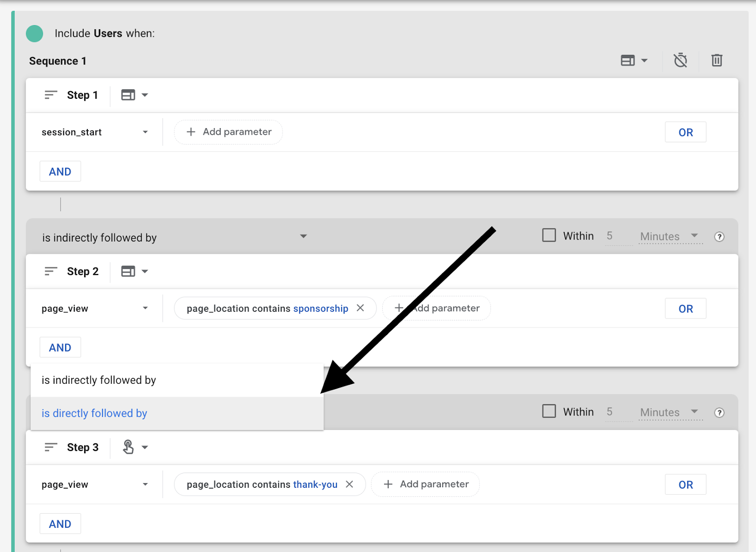Click the Sequence 1 time constraint stopwatch icon
Viewport: 756px width, 552px height.
(680, 60)
